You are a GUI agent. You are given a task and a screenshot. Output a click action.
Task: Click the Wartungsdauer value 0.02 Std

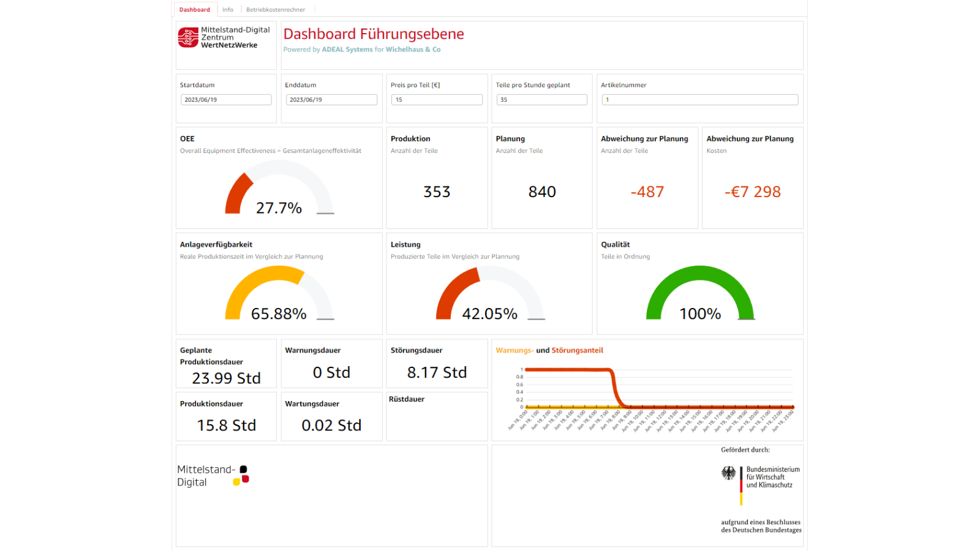click(x=331, y=425)
